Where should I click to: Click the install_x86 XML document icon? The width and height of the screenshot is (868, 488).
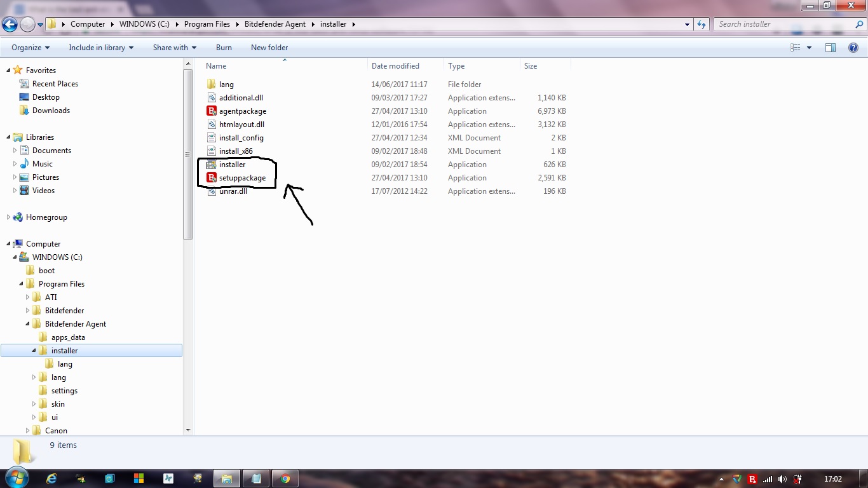(x=212, y=151)
